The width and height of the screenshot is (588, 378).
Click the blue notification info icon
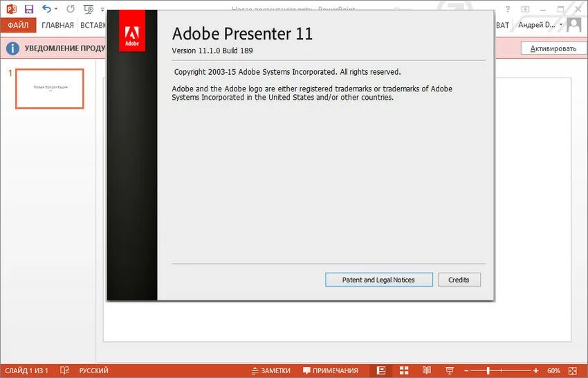click(12, 48)
